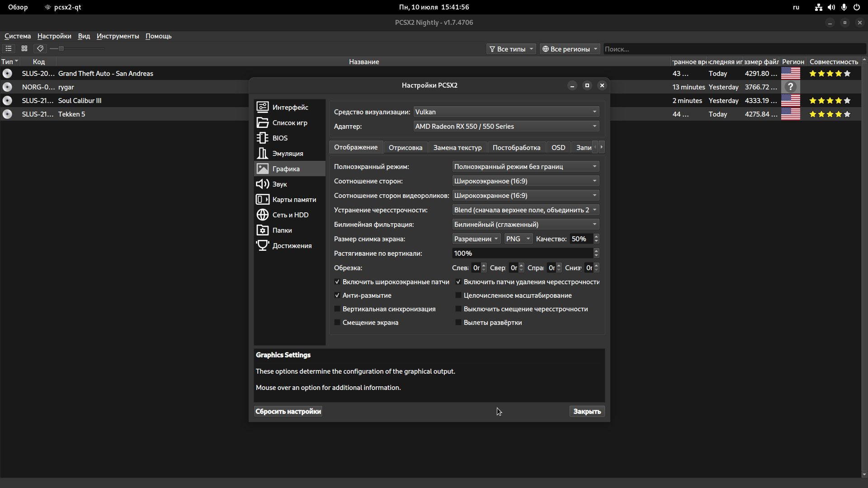Select the Звук speaker icon
868x488 pixels.
263,184
